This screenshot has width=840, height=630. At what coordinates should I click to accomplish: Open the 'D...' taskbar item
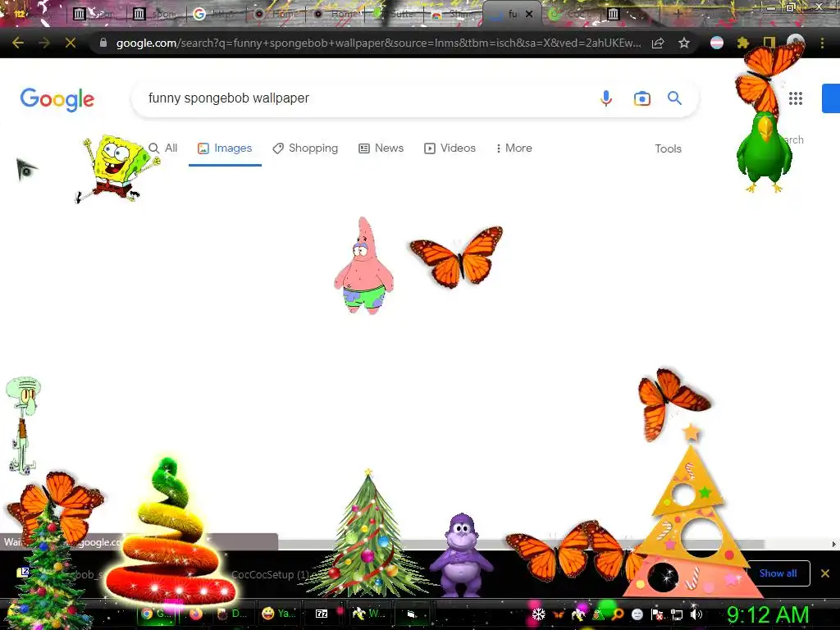coord(233,614)
